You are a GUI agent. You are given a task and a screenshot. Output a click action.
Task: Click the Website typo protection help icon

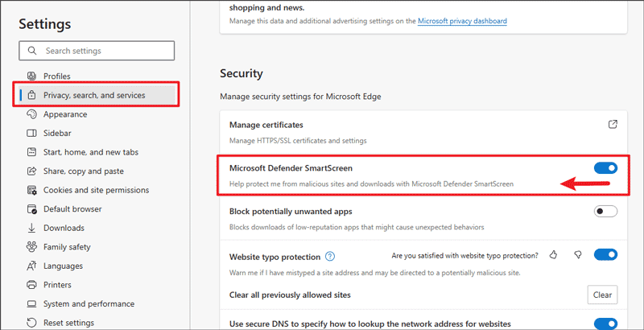coord(330,257)
